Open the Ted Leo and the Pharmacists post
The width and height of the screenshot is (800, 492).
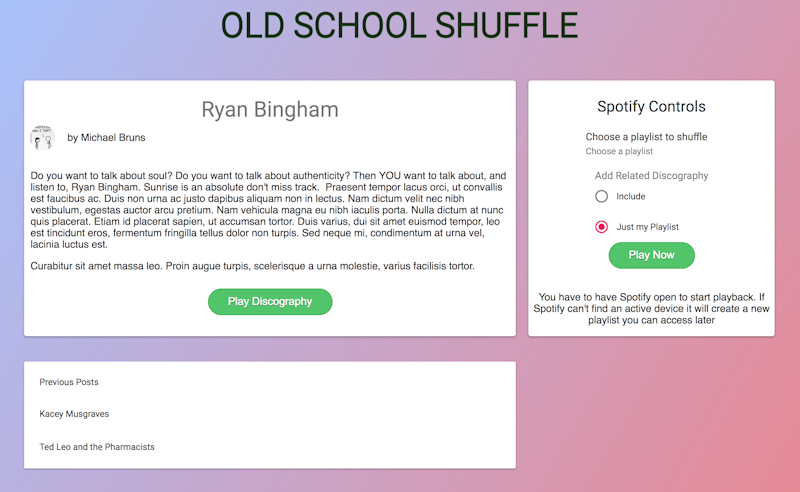tap(97, 447)
